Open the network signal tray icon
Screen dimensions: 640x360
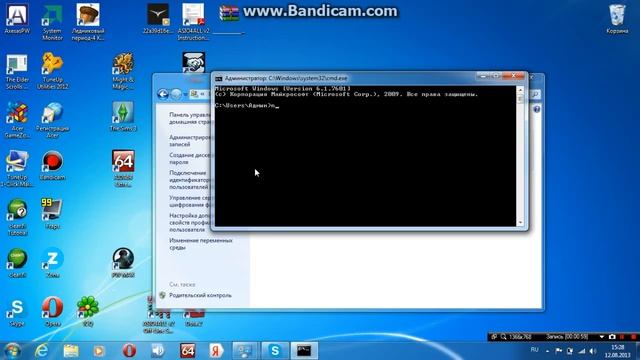pyautogui.click(x=582, y=351)
